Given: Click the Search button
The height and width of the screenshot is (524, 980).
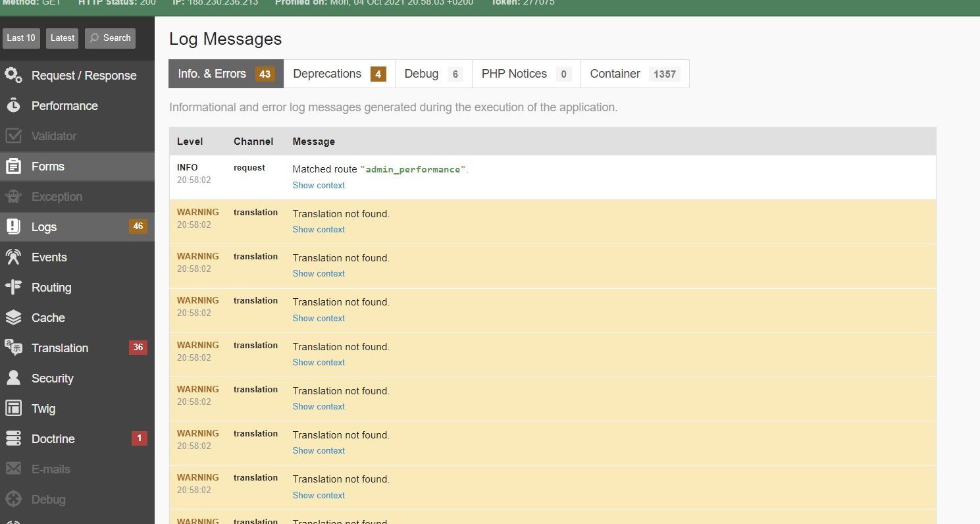Looking at the screenshot, I should 110,38.
